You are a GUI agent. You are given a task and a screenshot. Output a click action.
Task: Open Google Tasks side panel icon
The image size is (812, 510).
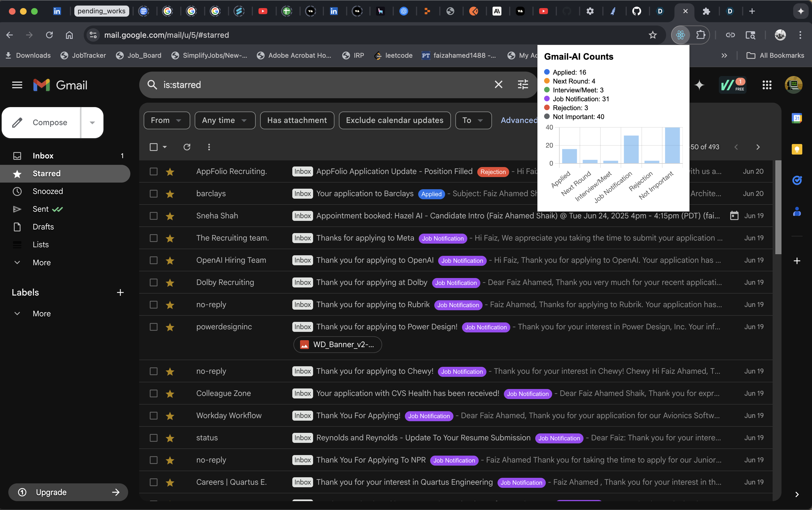pyautogui.click(x=796, y=180)
